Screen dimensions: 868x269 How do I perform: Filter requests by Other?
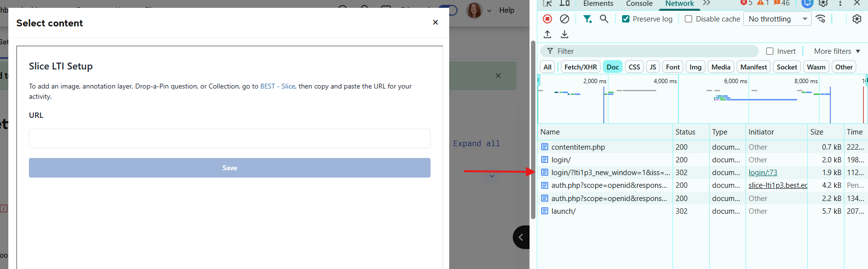tap(844, 67)
